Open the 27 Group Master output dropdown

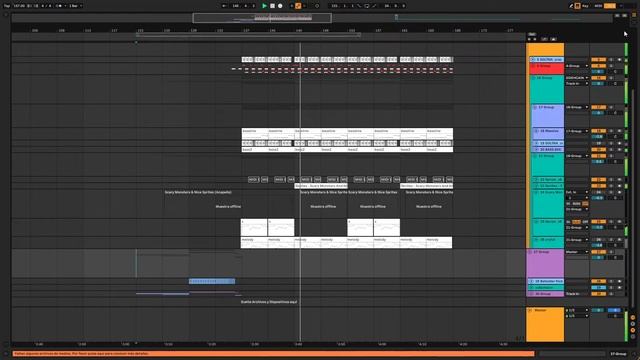click(x=577, y=252)
